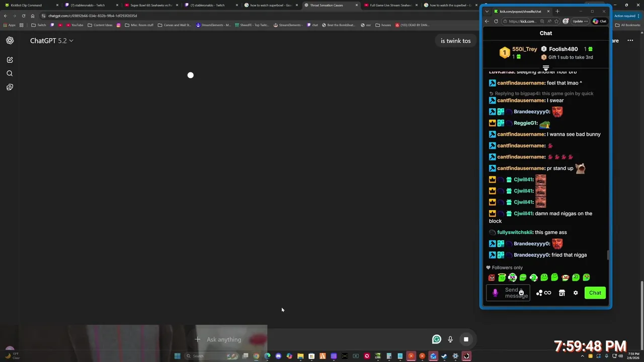Open Edge profile avatar in Kick window
Viewport: 644px width, 362px height.
click(x=566, y=21)
